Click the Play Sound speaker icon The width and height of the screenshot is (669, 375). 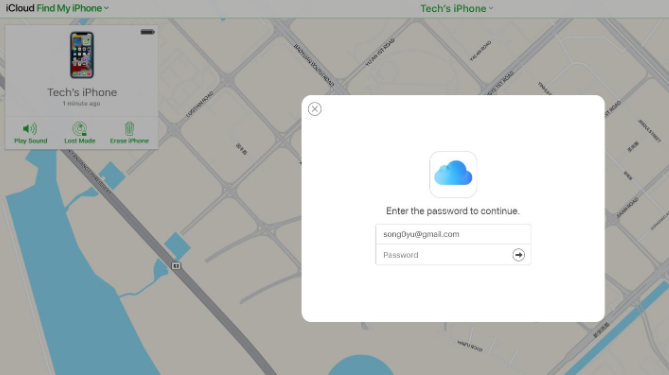pos(30,128)
